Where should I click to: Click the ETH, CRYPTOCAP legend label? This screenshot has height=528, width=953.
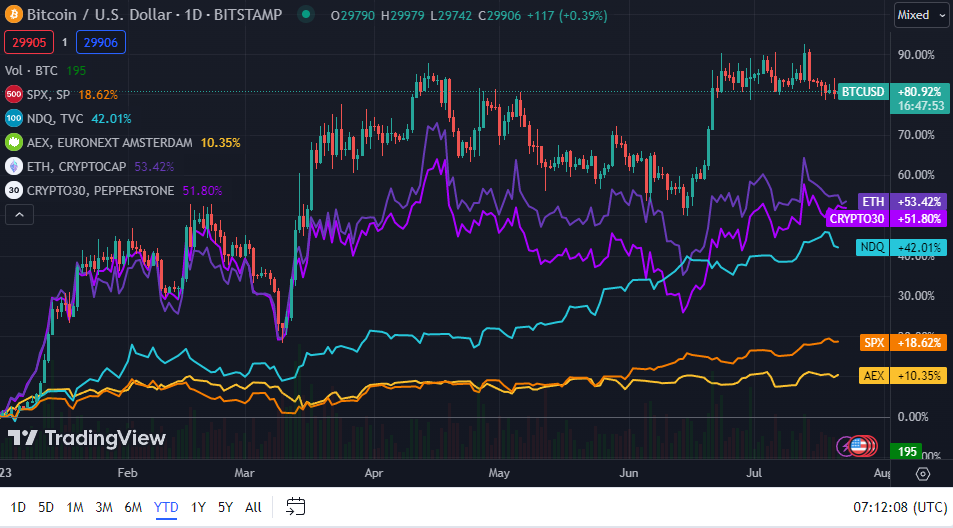click(77, 166)
